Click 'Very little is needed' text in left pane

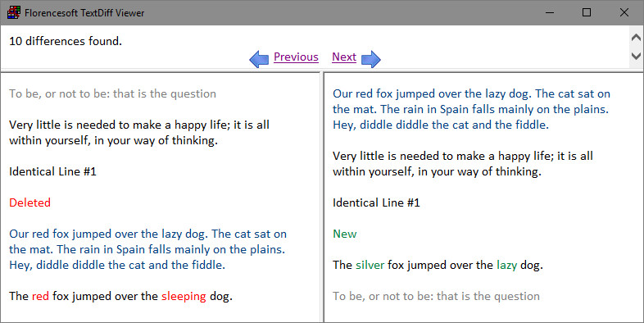139,133
